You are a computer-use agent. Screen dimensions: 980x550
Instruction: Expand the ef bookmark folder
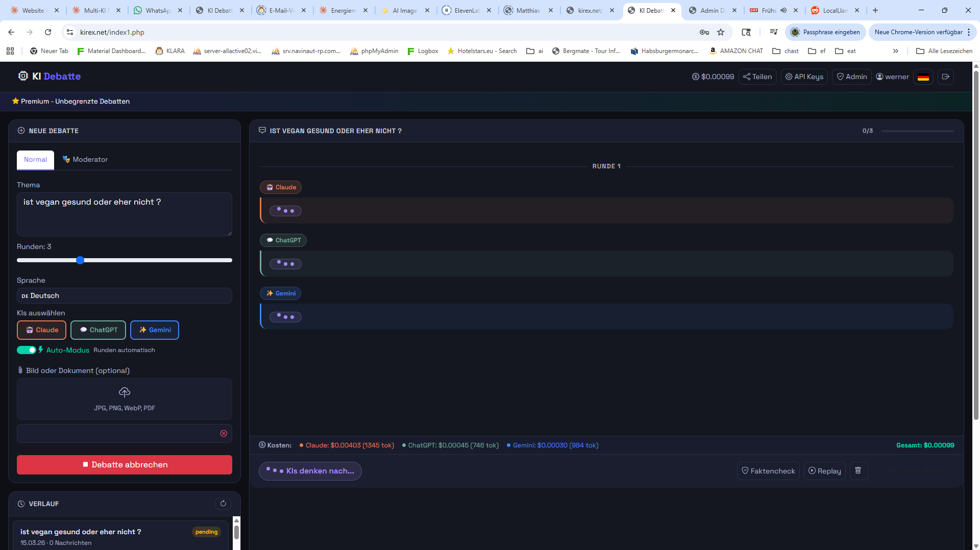point(817,51)
